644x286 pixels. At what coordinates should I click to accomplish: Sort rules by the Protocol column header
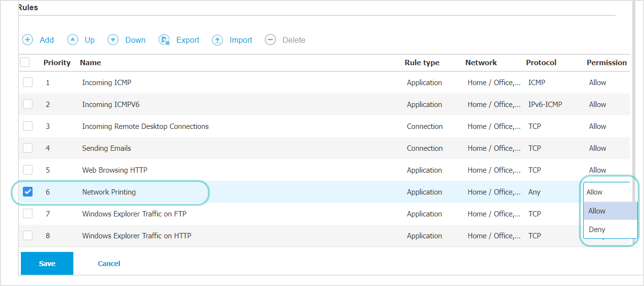point(541,63)
